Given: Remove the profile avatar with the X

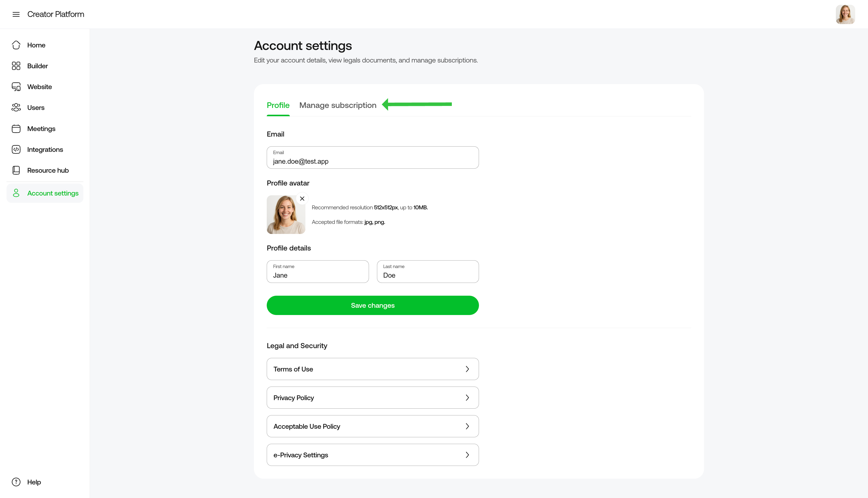Looking at the screenshot, I should pos(302,198).
